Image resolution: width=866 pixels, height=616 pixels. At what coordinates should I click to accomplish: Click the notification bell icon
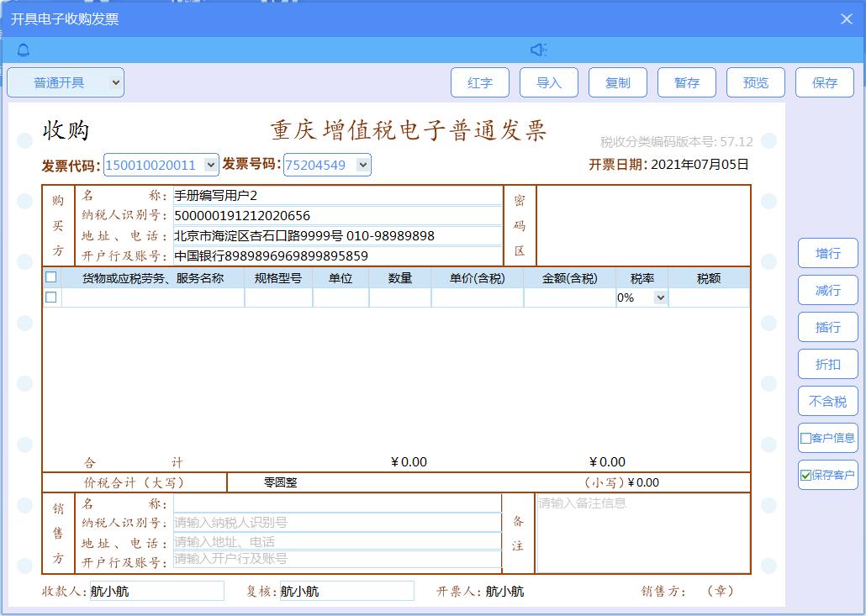pyautogui.click(x=23, y=50)
